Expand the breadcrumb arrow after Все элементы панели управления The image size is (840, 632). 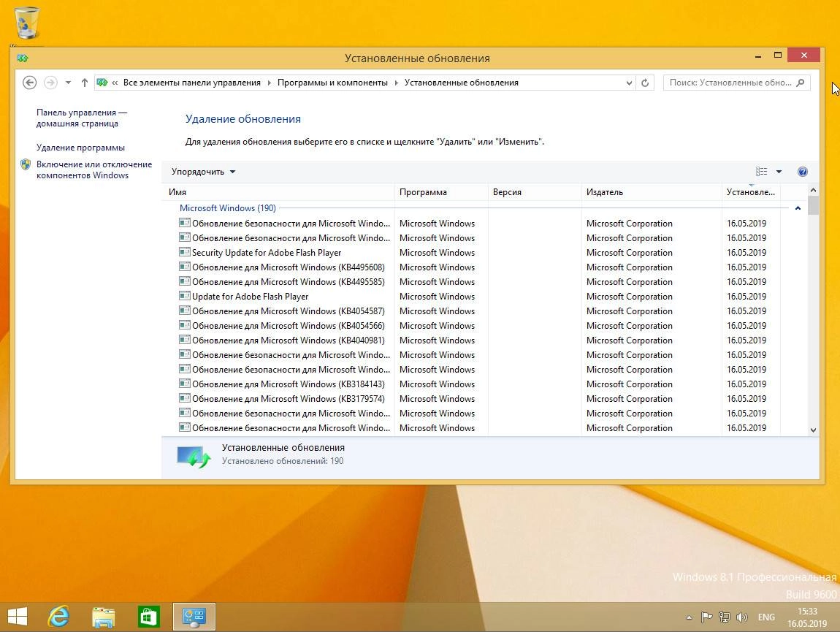(x=269, y=83)
